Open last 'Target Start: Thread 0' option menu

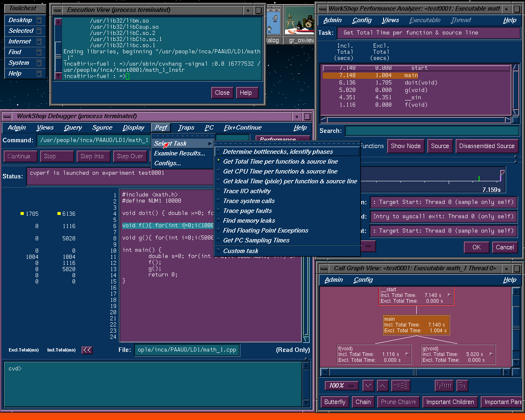(x=444, y=231)
